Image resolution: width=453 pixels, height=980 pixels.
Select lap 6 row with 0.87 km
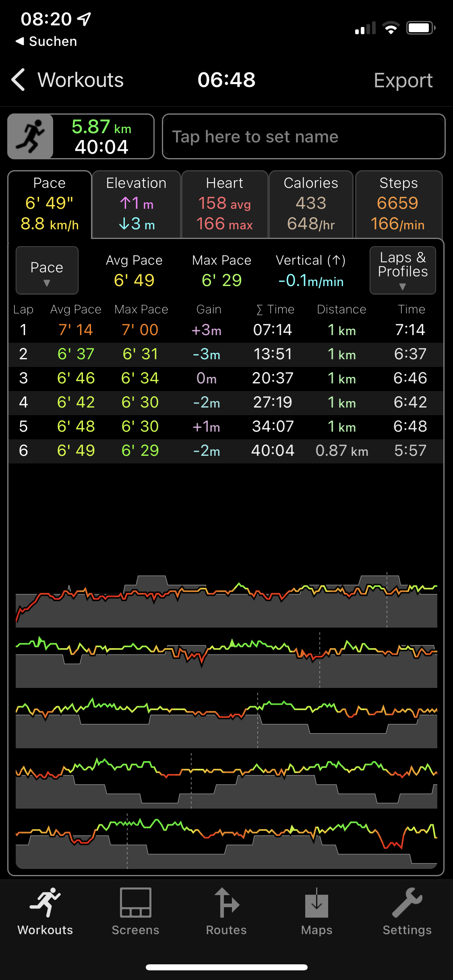point(225,451)
